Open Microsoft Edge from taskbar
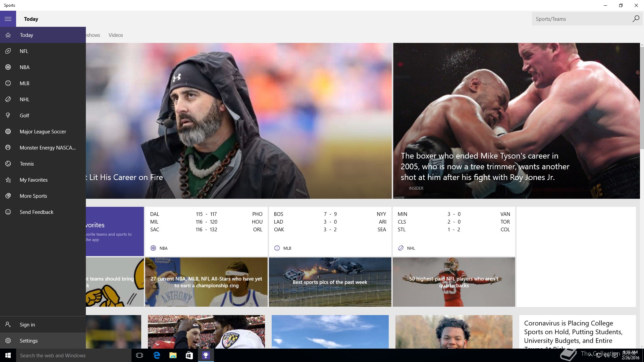The height and width of the screenshot is (362, 644). coord(157,355)
